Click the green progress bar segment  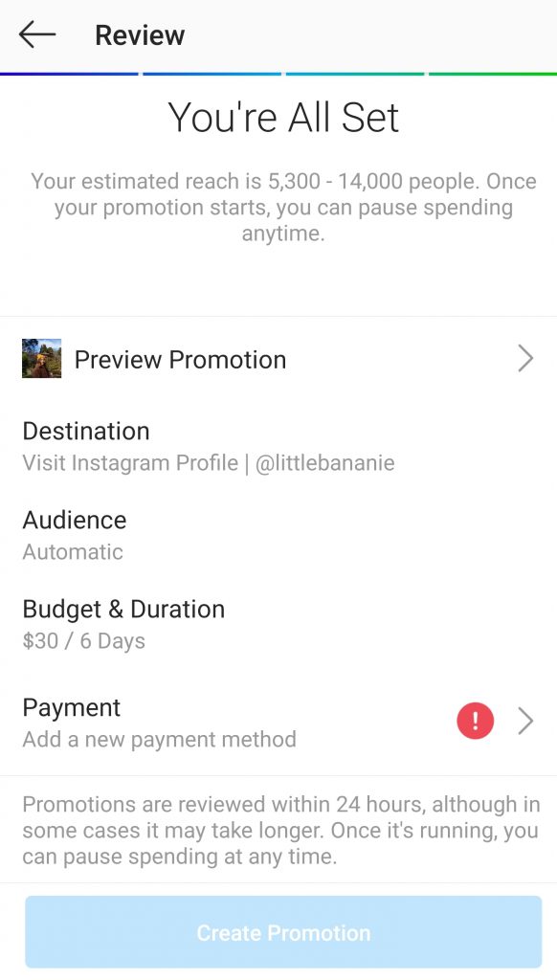[x=493, y=72]
